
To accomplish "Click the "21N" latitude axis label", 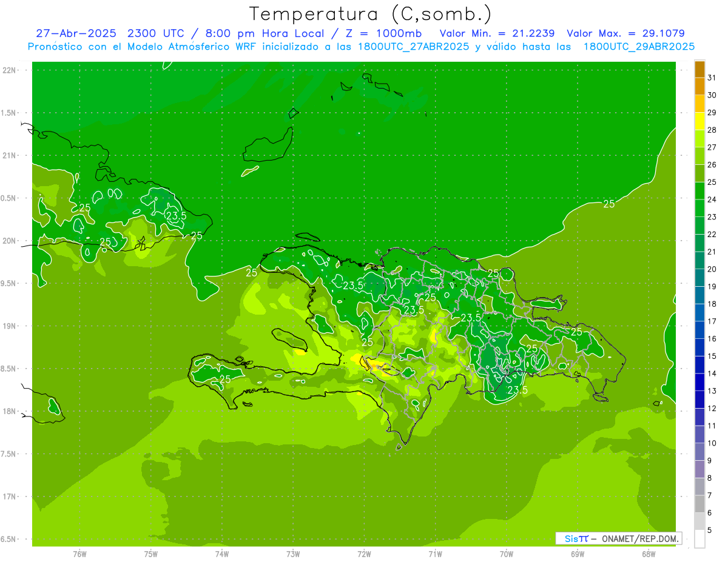I will pyautogui.click(x=8, y=156).
